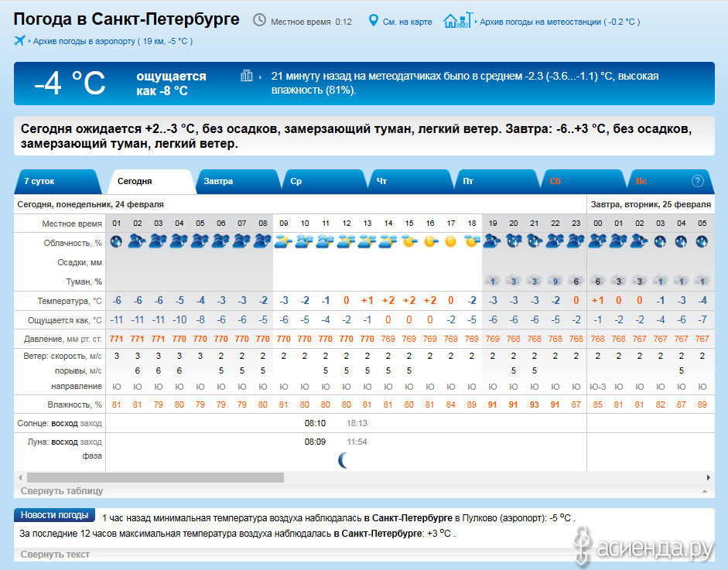The image size is (728, 570).
Task: Click the Местное время row label
Action: pyautogui.click(x=71, y=224)
